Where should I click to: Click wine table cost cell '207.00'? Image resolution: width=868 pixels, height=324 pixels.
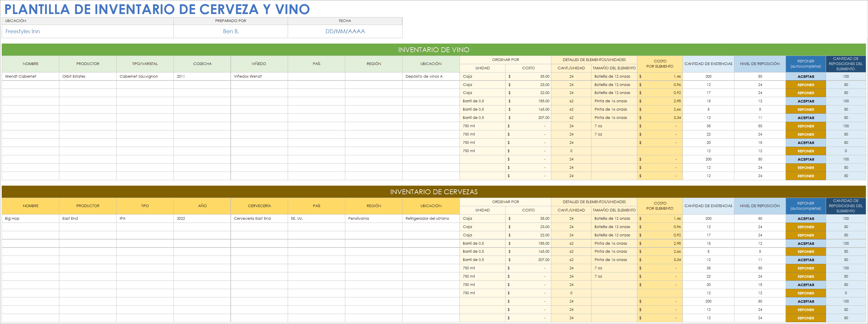pyautogui.click(x=528, y=118)
